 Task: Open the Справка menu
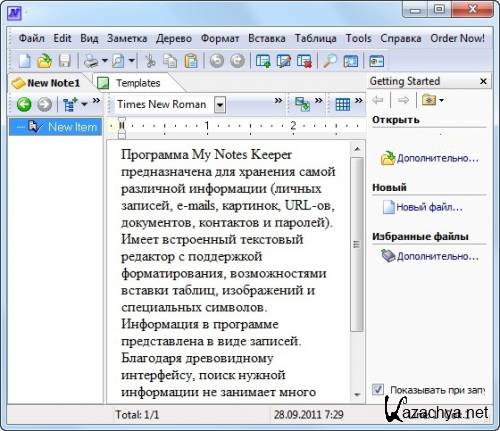(x=401, y=38)
